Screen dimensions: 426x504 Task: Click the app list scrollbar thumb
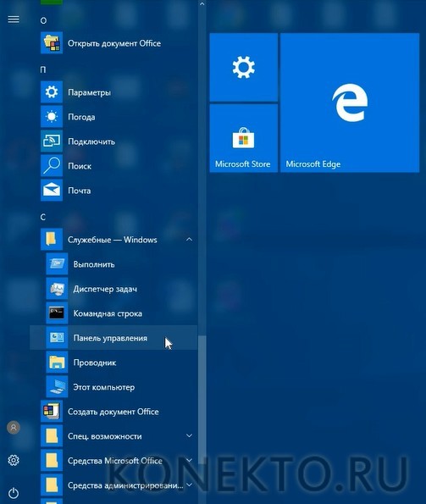click(x=202, y=400)
